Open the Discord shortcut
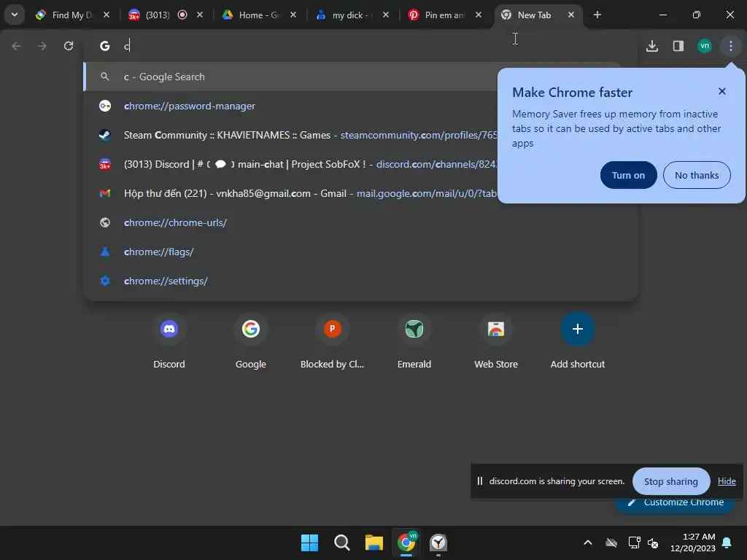Viewport: 747px width, 560px height. point(169,341)
